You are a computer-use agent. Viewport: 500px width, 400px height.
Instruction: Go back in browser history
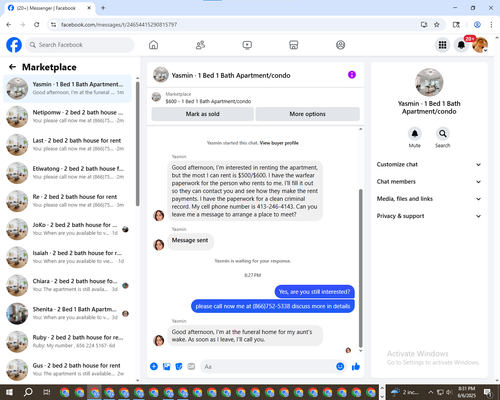(9, 24)
